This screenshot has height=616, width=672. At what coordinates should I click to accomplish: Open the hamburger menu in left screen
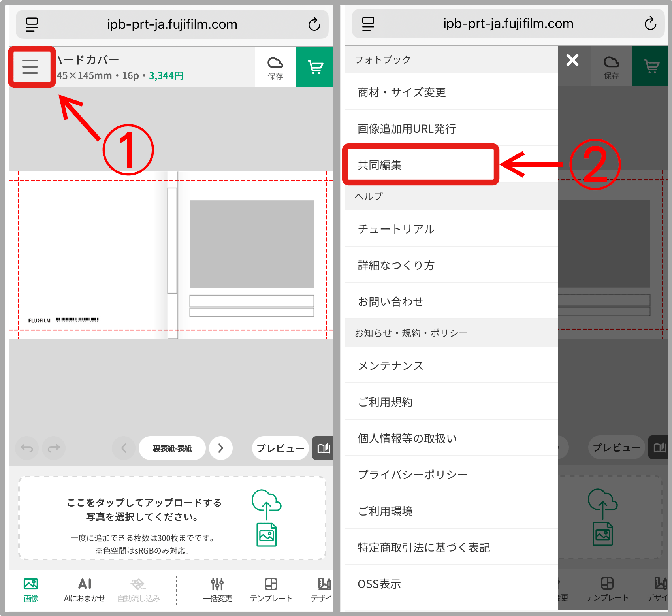tap(30, 67)
